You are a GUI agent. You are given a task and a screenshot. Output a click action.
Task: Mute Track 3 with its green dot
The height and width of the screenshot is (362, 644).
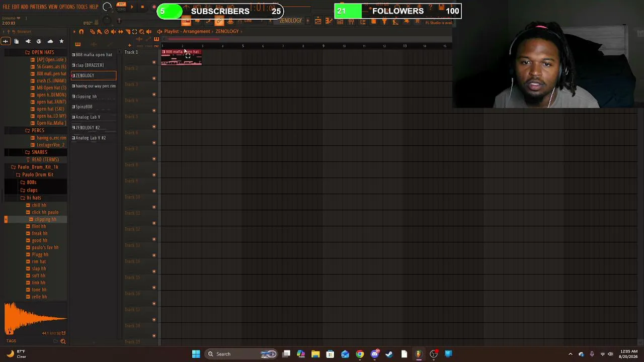pos(154,95)
